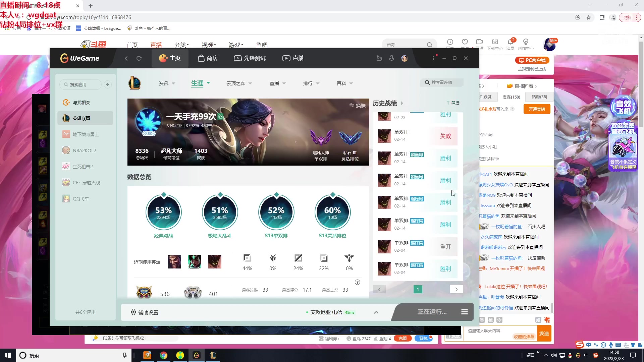Open the hamburger menu beside 正在运行
644x362 pixels.
point(465,312)
